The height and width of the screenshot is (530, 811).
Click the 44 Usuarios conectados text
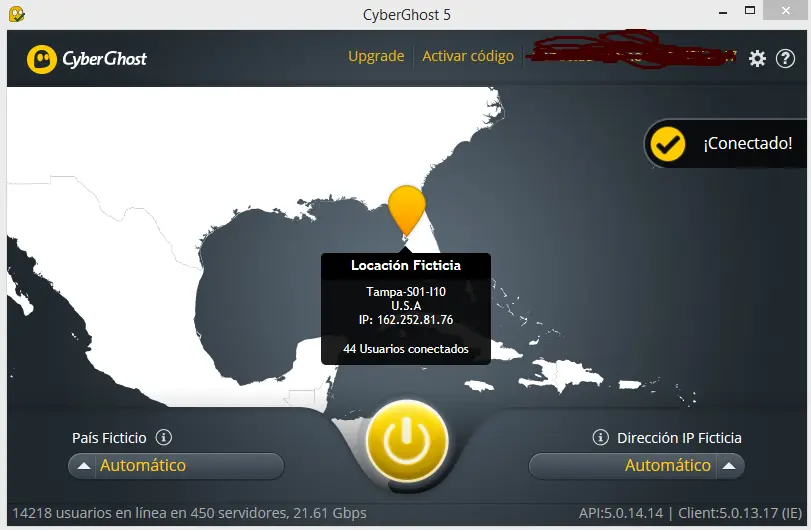(406, 349)
